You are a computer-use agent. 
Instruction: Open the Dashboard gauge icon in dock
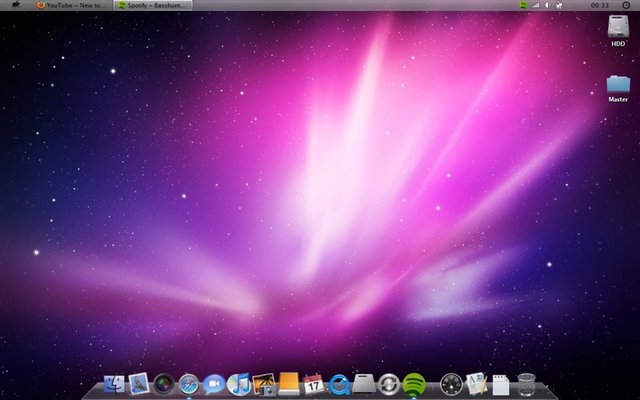pyautogui.click(x=451, y=384)
